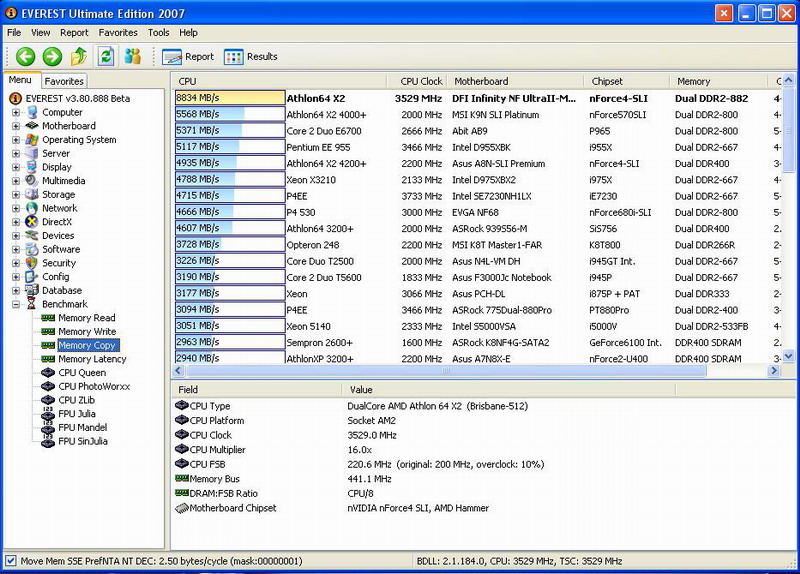This screenshot has width=800, height=574.
Task: Click the Up one level arrow icon
Action: (x=79, y=56)
